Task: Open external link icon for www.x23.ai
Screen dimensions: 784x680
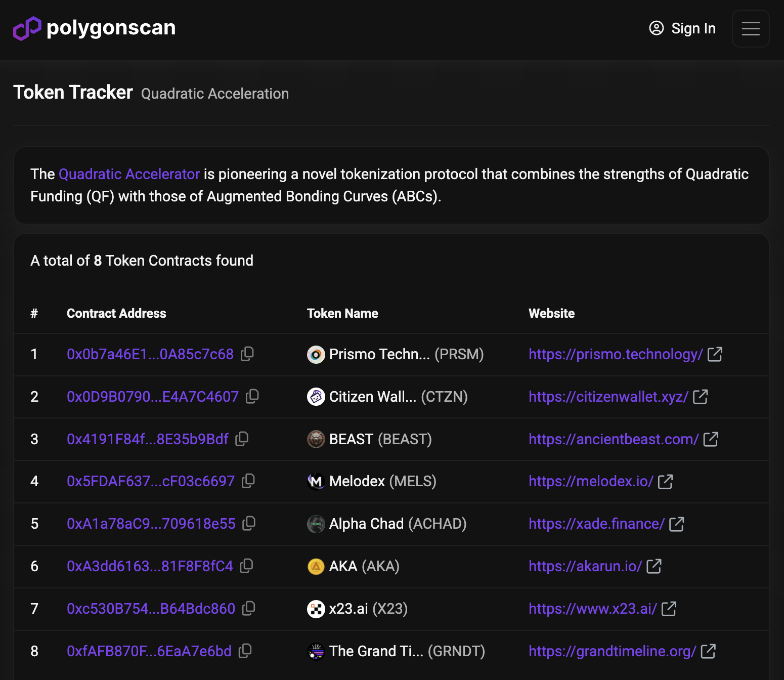Action: 669,609
